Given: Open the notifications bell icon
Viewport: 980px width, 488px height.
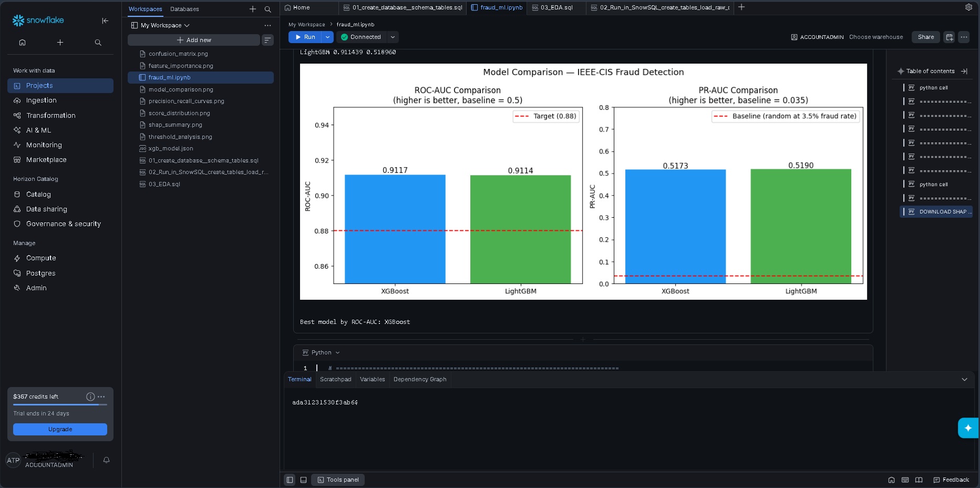Looking at the screenshot, I should (106, 460).
